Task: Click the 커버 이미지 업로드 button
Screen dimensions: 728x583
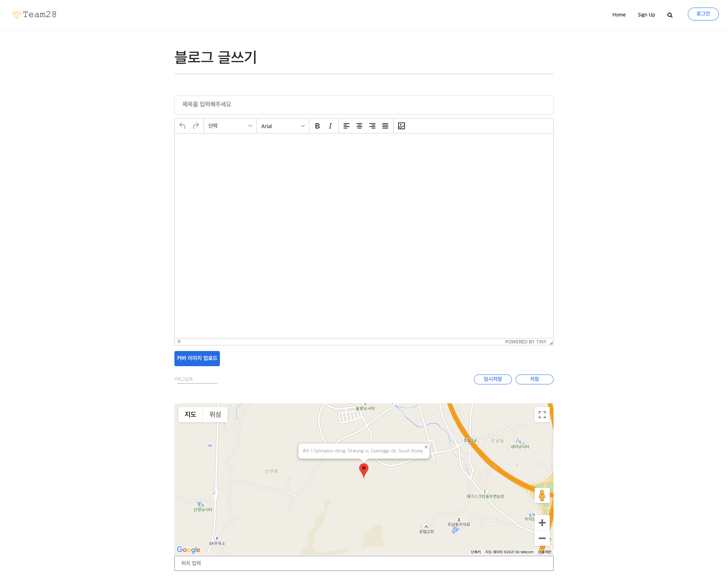Action: pyautogui.click(x=197, y=358)
